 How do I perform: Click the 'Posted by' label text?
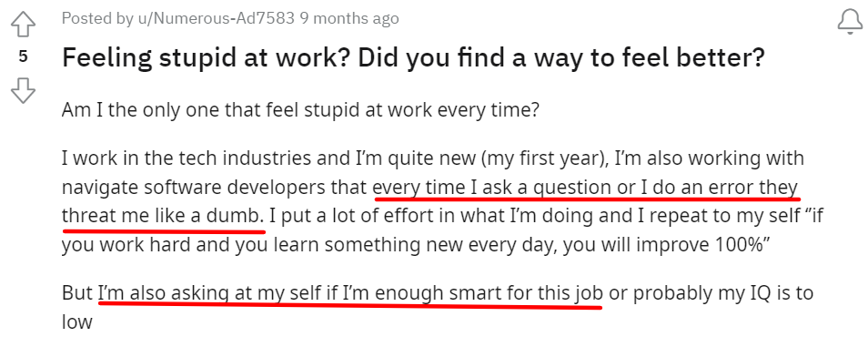pyautogui.click(x=98, y=18)
